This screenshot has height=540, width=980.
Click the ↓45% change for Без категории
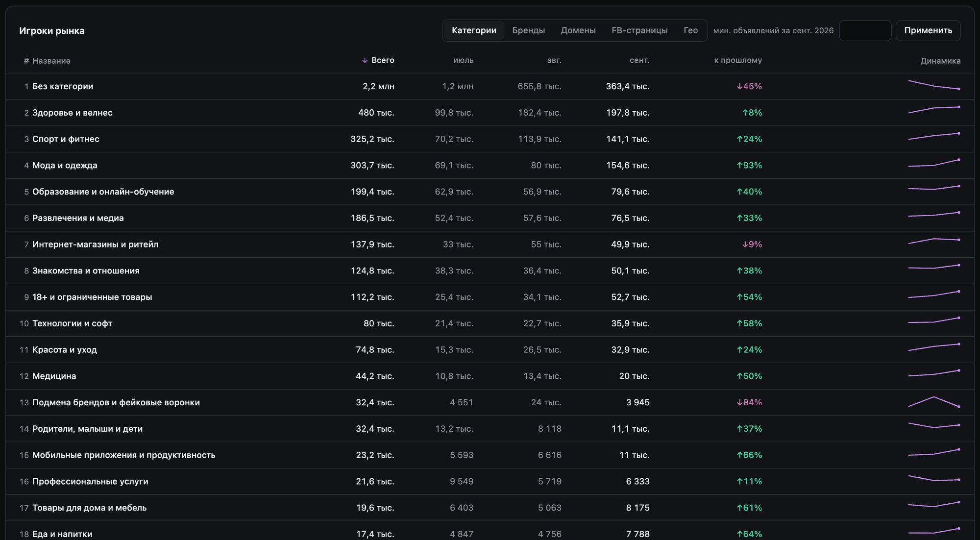point(749,86)
